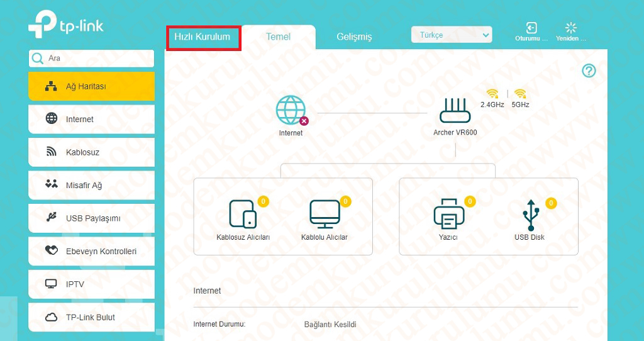Open the Türkçe language dropdown
This screenshot has width=644, height=341.
tap(452, 35)
